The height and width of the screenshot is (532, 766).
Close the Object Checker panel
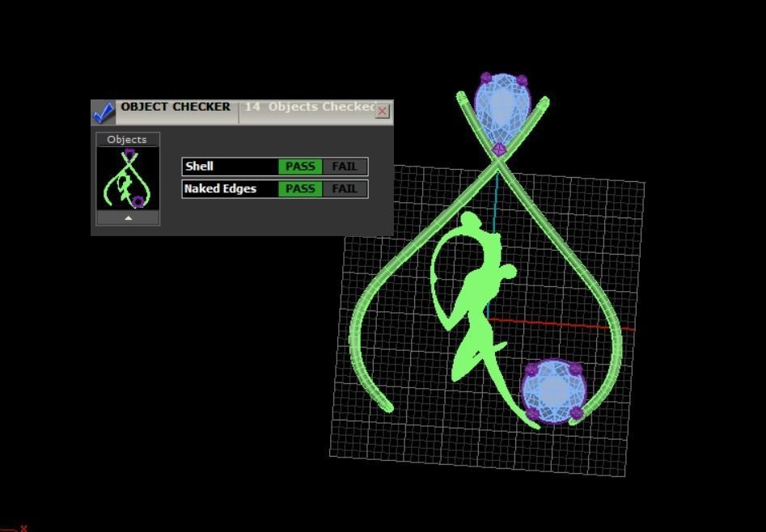[382, 112]
